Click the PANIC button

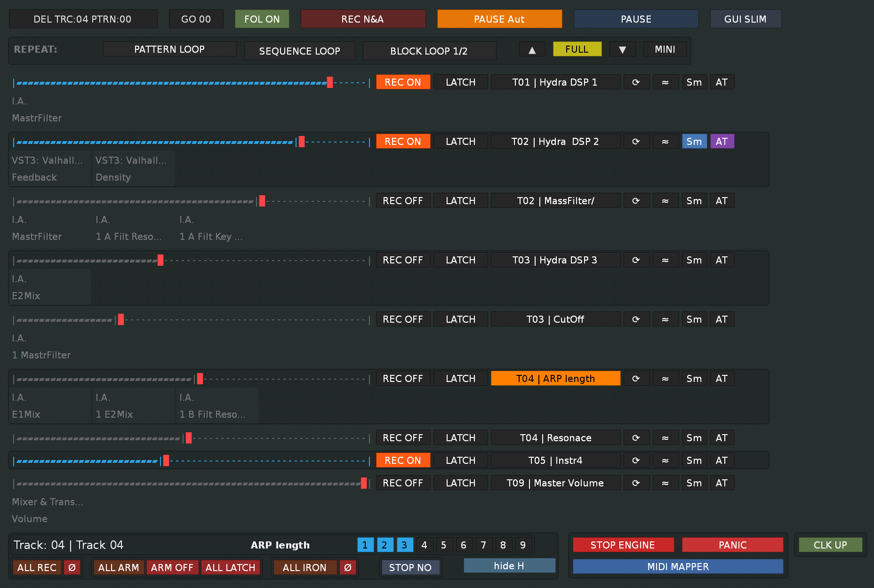(733, 545)
